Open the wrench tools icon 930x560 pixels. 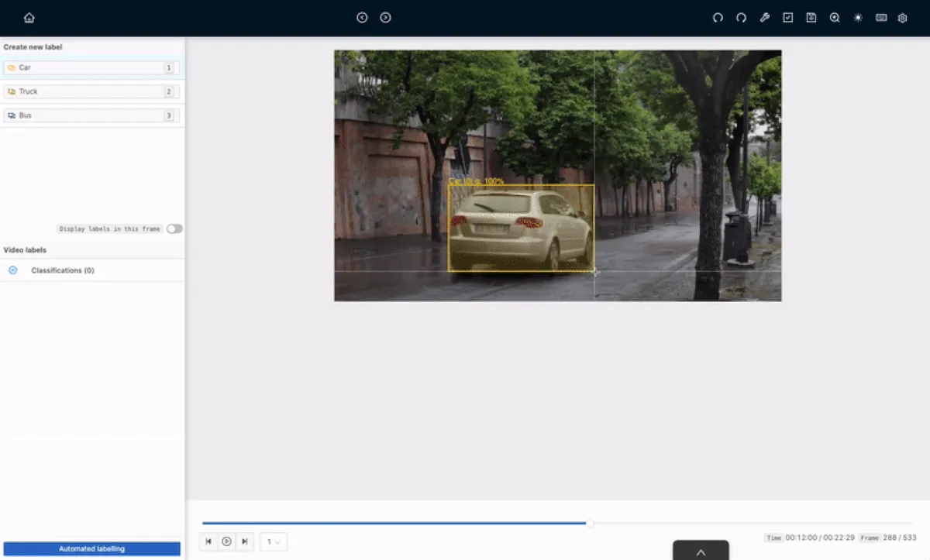pos(764,18)
